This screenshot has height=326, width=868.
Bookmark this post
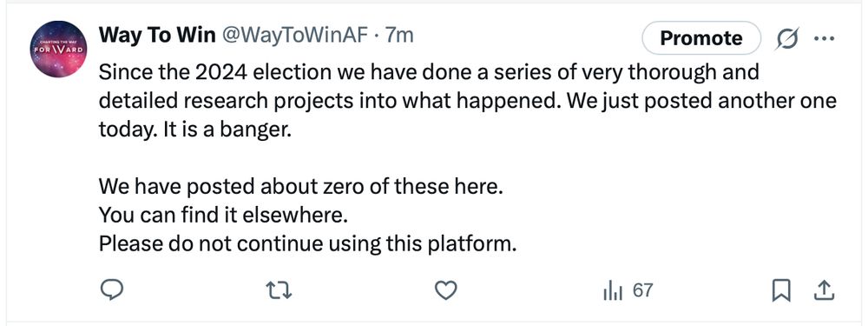781,290
